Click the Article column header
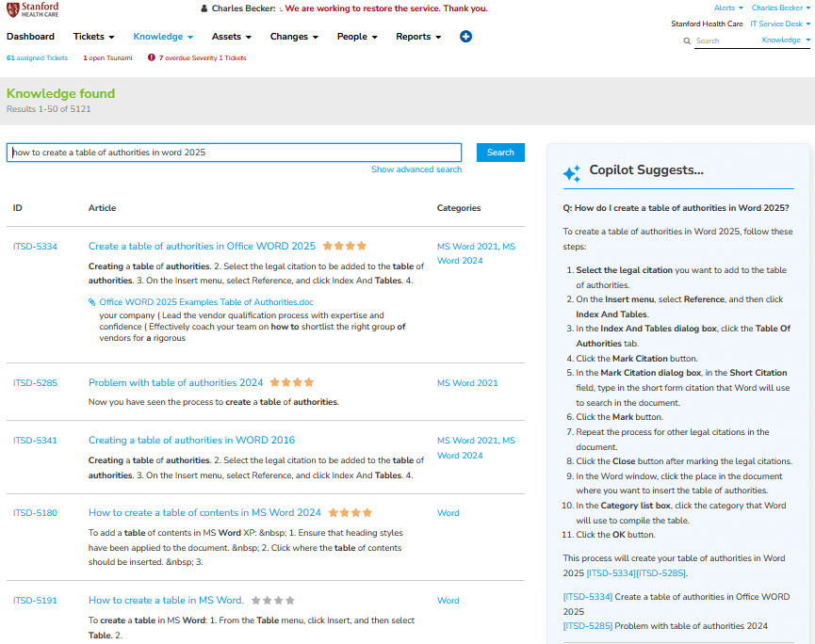This screenshot has height=644, width=815. coord(102,208)
